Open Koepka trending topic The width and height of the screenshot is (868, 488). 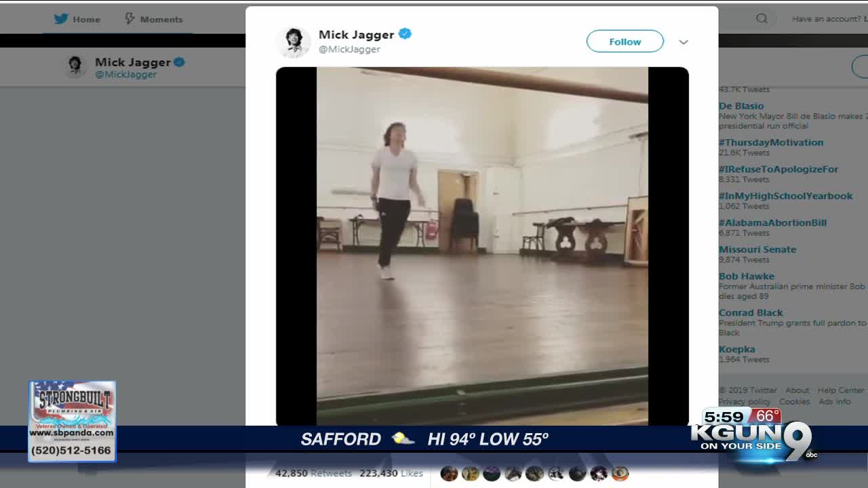click(x=736, y=349)
